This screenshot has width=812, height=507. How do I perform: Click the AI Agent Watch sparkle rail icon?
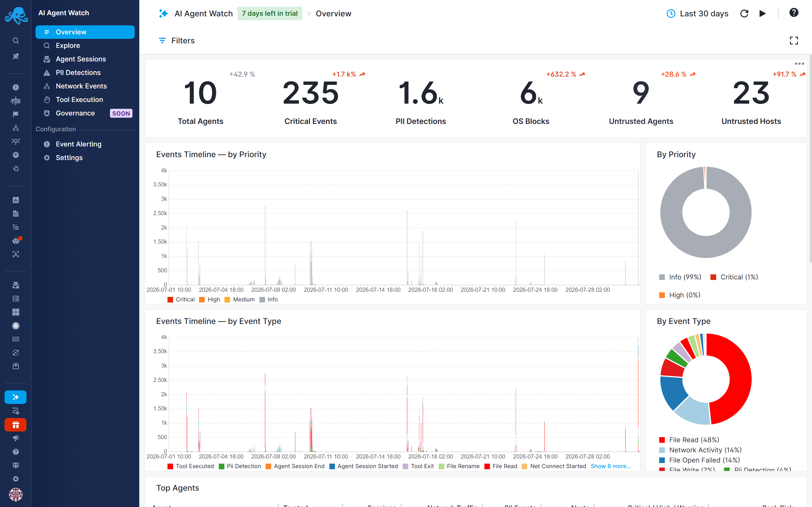(16, 397)
